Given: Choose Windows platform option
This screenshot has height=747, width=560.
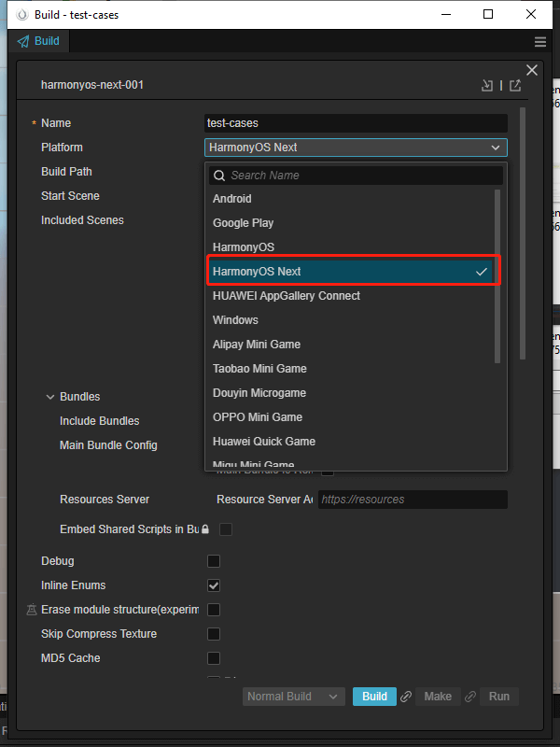Looking at the screenshot, I should click(x=352, y=320).
